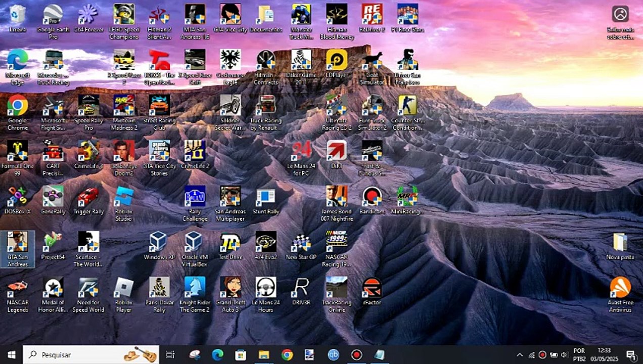Open the clock showing 12:33
The height and width of the screenshot is (364, 643).
click(604, 355)
